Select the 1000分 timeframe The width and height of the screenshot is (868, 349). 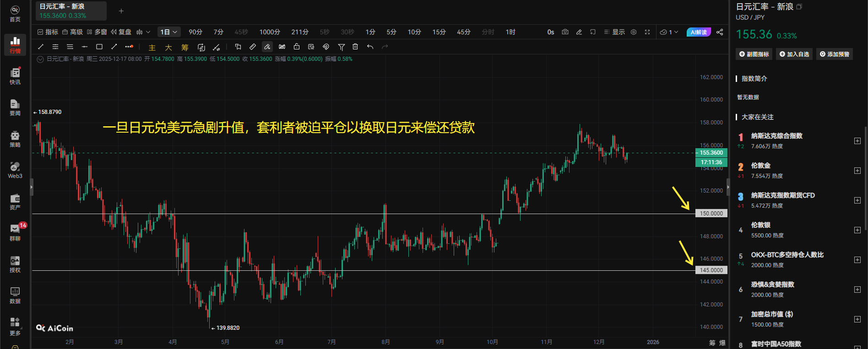click(x=270, y=32)
